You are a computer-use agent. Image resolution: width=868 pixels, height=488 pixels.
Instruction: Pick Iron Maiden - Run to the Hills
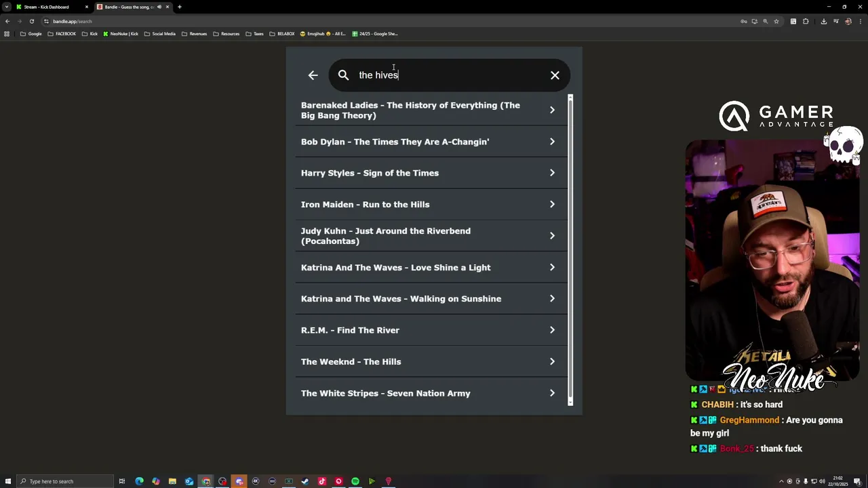pyautogui.click(x=431, y=204)
